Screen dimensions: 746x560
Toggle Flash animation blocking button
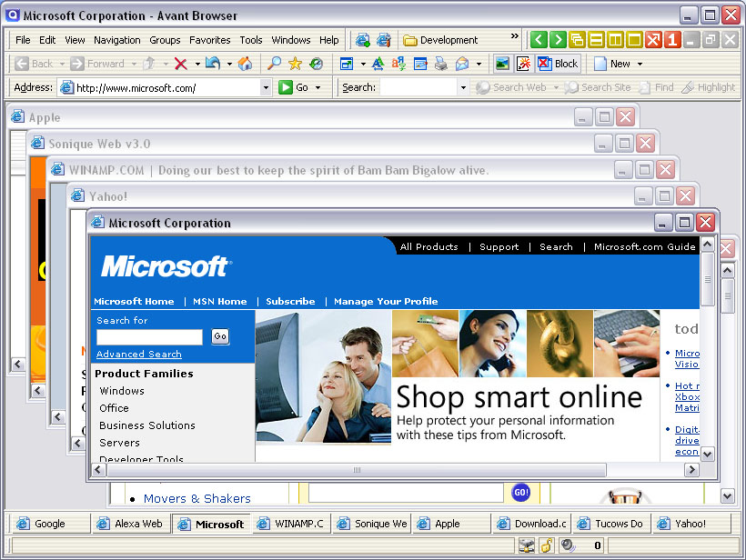point(523,64)
